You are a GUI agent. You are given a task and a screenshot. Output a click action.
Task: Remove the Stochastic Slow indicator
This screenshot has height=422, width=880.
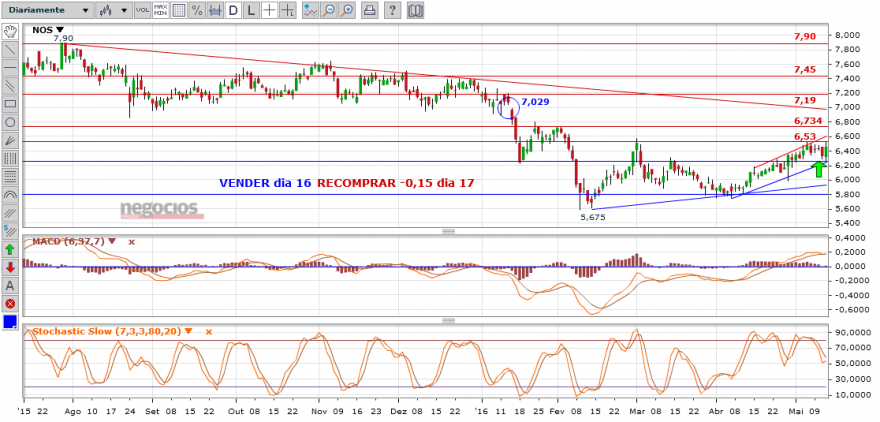(209, 332)
